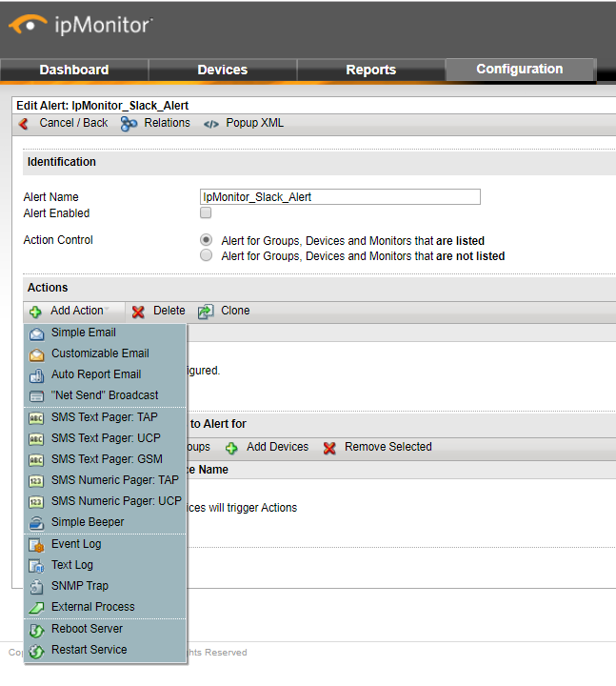Click the red X icon for Remove Selected
Image resolution: width=616 pixels, height=686 pixels.
point(329,448)
